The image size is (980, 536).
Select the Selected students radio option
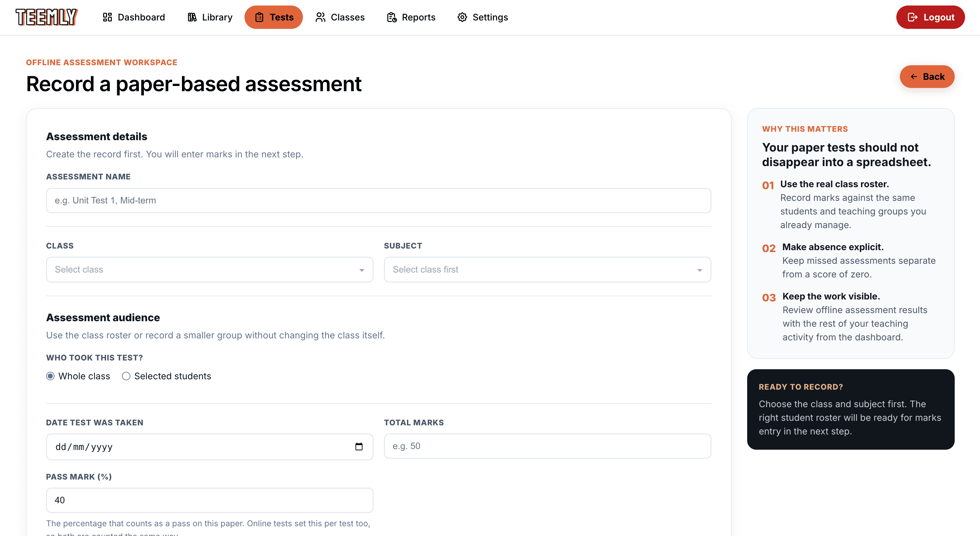pos(126,376)
